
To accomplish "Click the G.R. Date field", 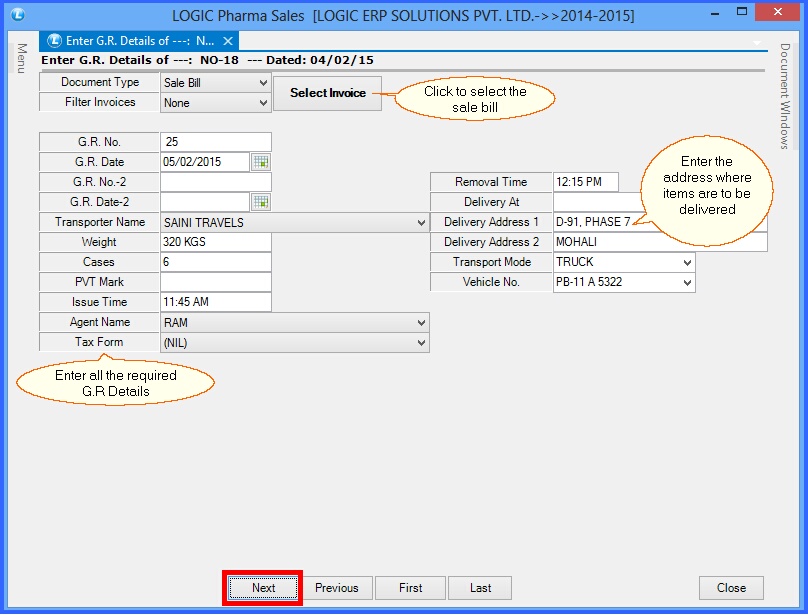I will pos(205,162).
